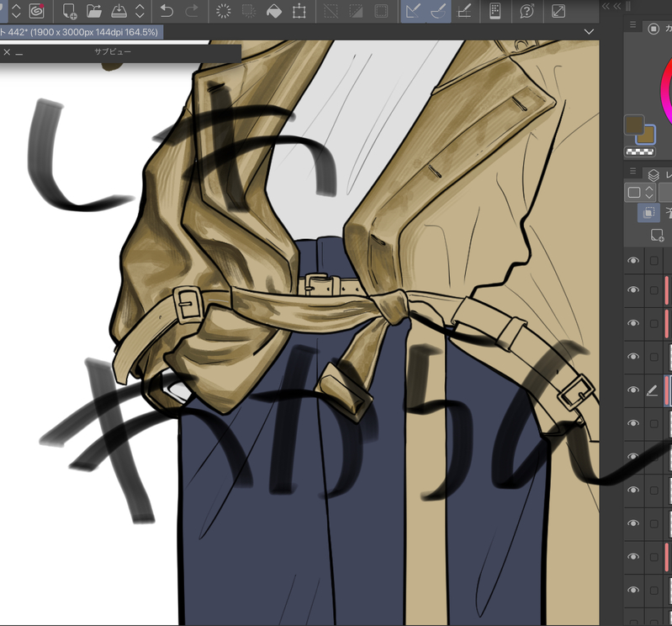Click the layer opacity field beside blend mode
The width and height of the screenshot is (672, 626).
coord(665,192)
